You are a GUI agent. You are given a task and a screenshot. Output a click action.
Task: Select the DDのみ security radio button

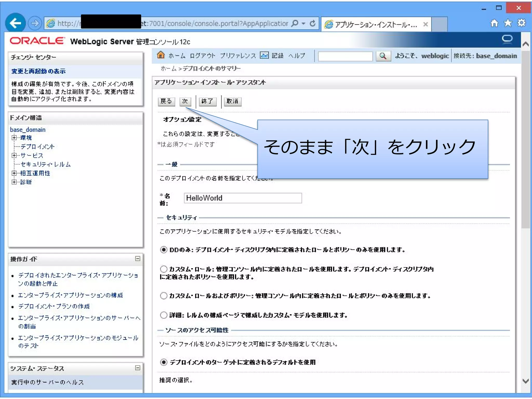[164, 250]
